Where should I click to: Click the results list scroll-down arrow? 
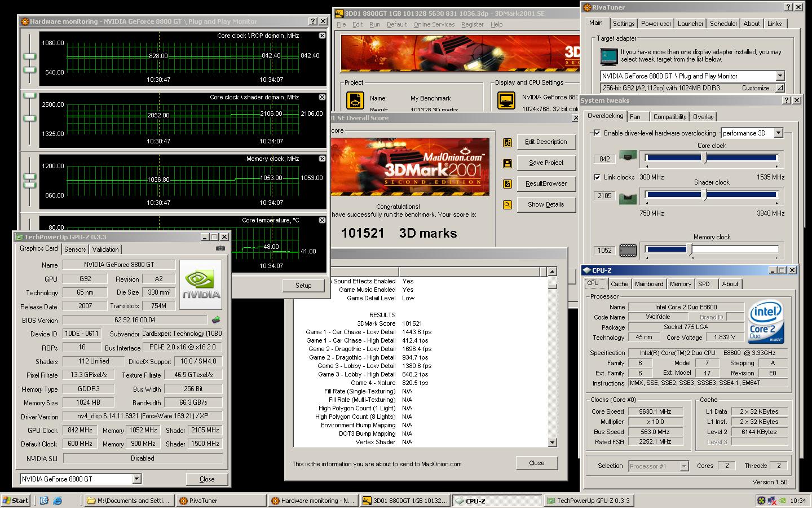552,443
